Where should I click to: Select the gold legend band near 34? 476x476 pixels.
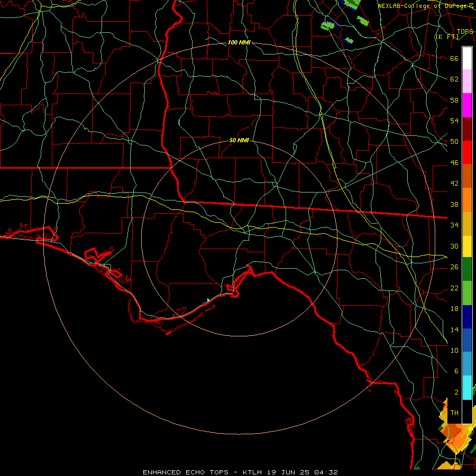[467, 224]
